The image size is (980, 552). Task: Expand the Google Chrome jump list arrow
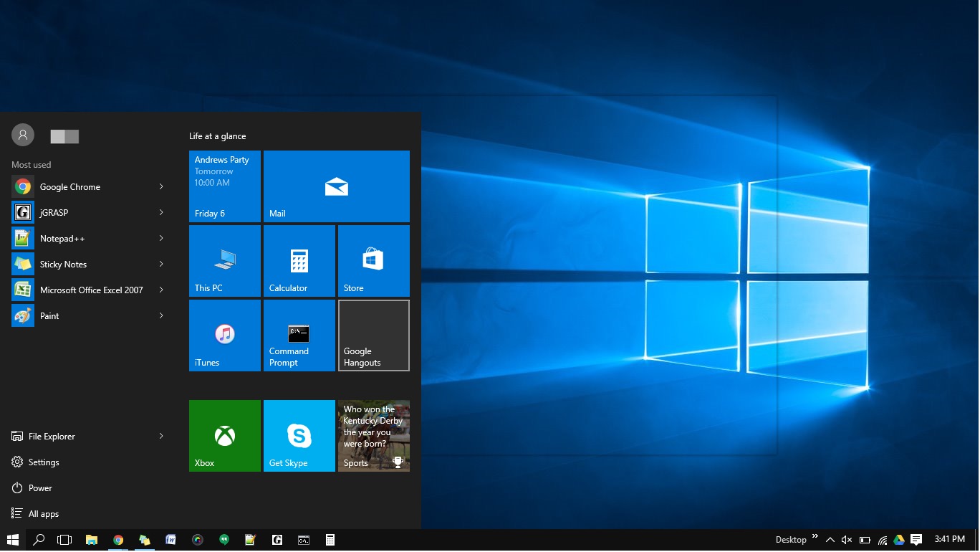click(x=161, y=187)
